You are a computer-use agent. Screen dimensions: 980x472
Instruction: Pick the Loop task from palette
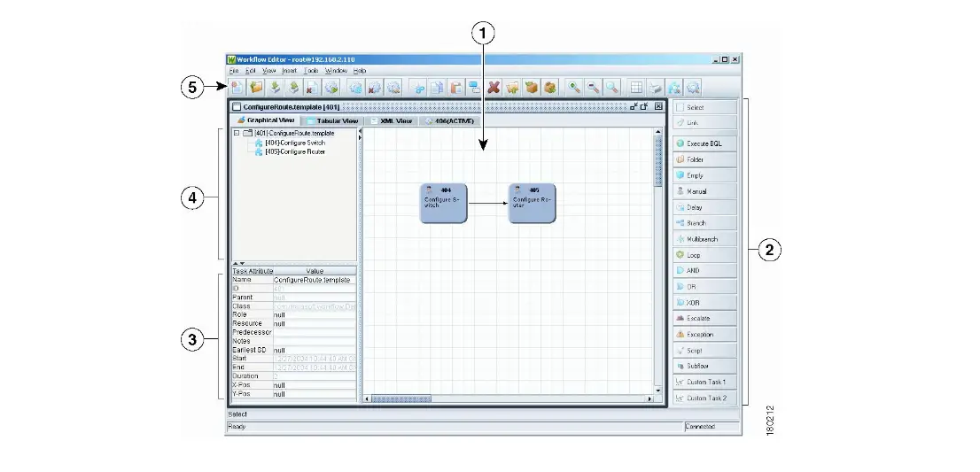705,255
